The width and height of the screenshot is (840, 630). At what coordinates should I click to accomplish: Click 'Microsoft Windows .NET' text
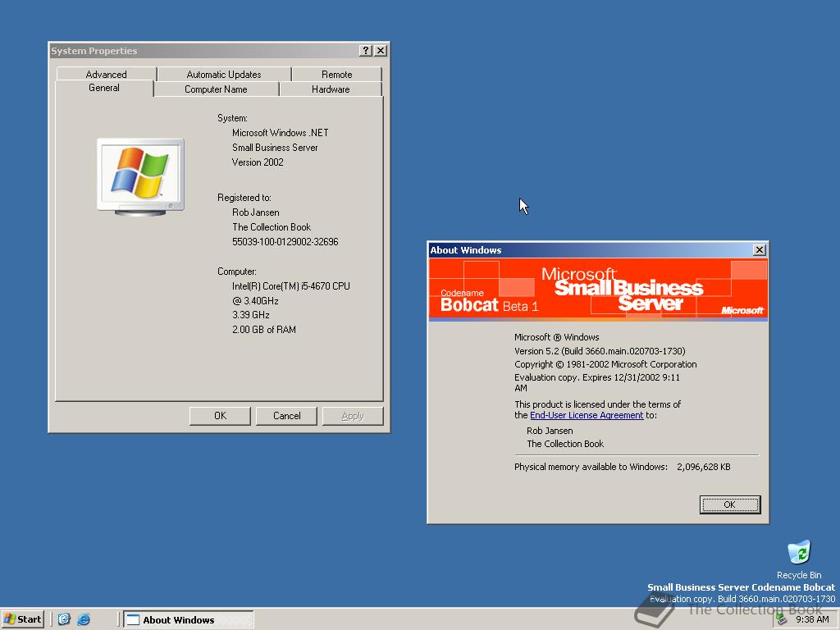click(281, 132)
